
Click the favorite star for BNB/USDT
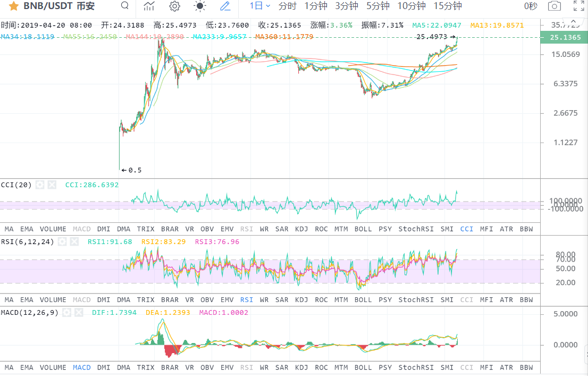14,6
